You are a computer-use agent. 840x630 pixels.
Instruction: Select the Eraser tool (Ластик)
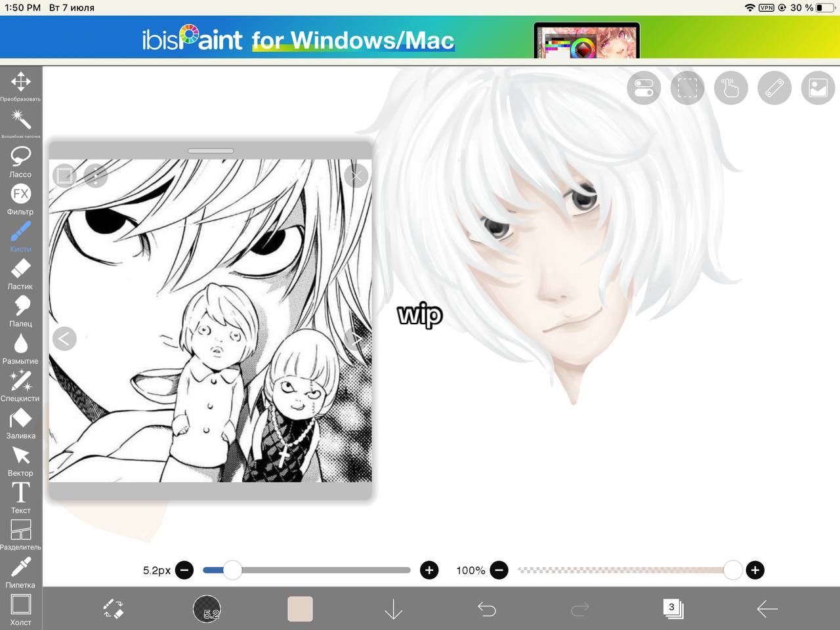[20, 274]
